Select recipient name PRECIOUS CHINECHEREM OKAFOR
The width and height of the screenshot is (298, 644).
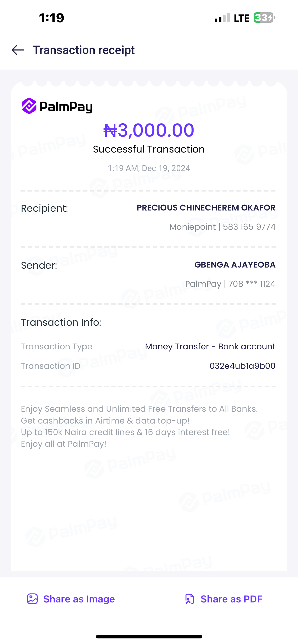(206, 208)
